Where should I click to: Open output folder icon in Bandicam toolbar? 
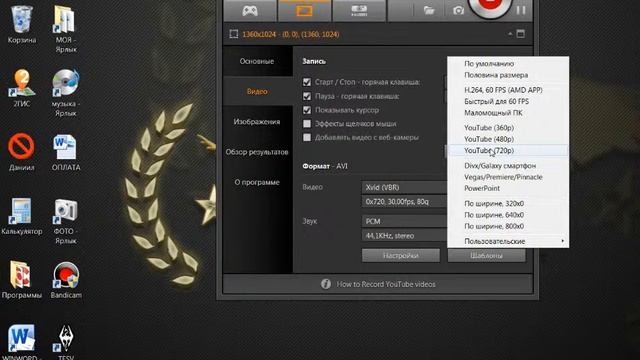click(429, 11)
